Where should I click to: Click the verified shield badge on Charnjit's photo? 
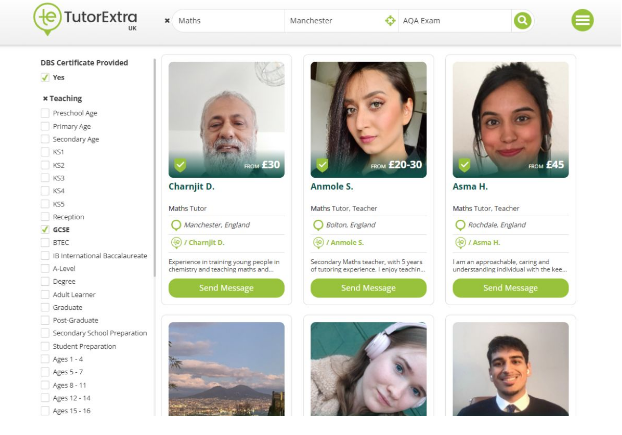pos(180,165)
